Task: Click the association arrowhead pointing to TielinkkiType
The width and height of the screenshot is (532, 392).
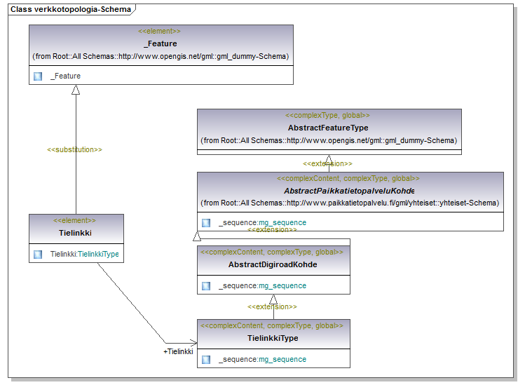Action: pyautogui.click(x=193, y=343)
